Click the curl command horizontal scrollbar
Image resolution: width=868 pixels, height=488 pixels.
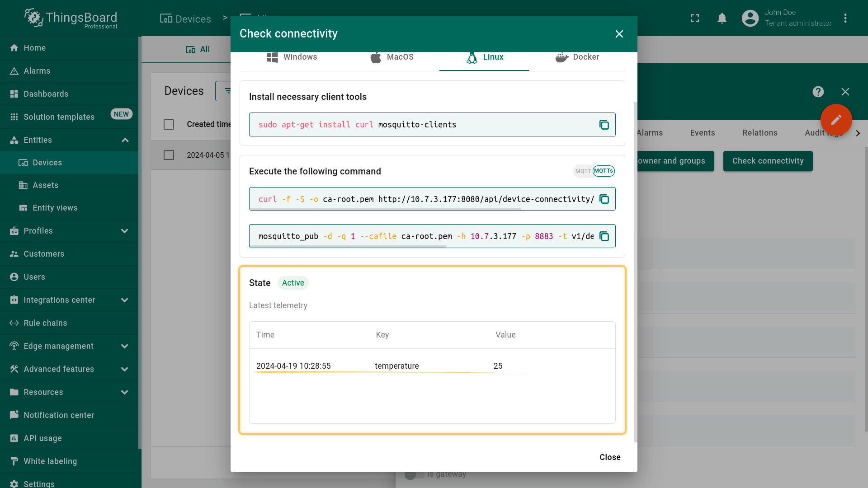[385, 209]
